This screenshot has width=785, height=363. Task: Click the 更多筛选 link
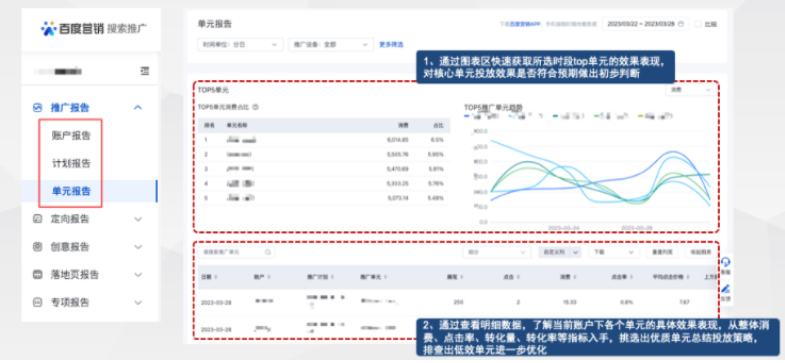tap(391, 45)
